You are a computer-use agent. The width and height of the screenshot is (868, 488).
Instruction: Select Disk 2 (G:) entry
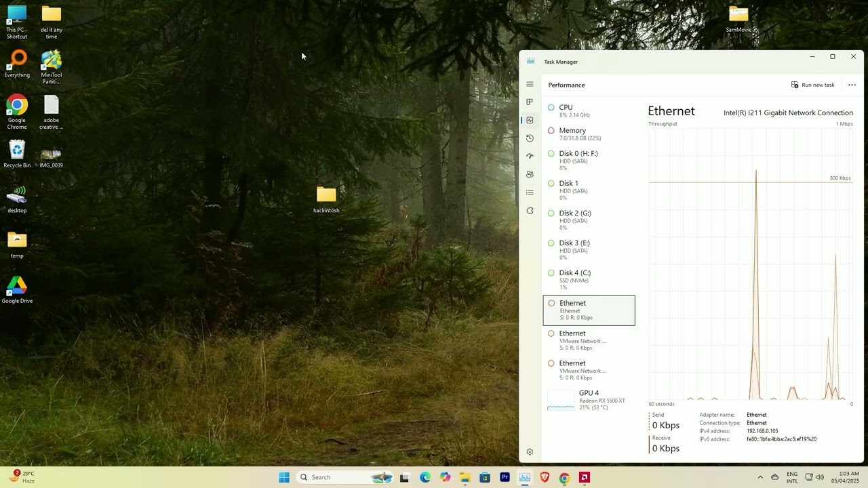coord(589,220)
